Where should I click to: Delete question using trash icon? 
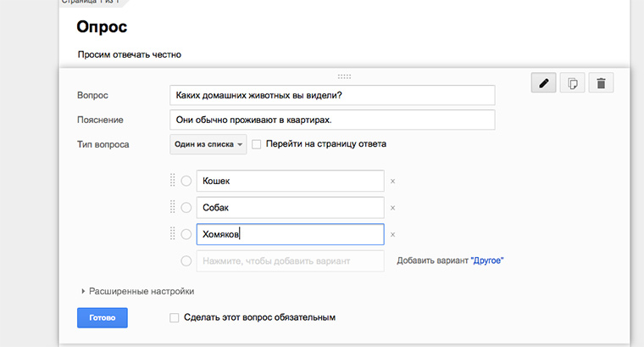point(601,82)
